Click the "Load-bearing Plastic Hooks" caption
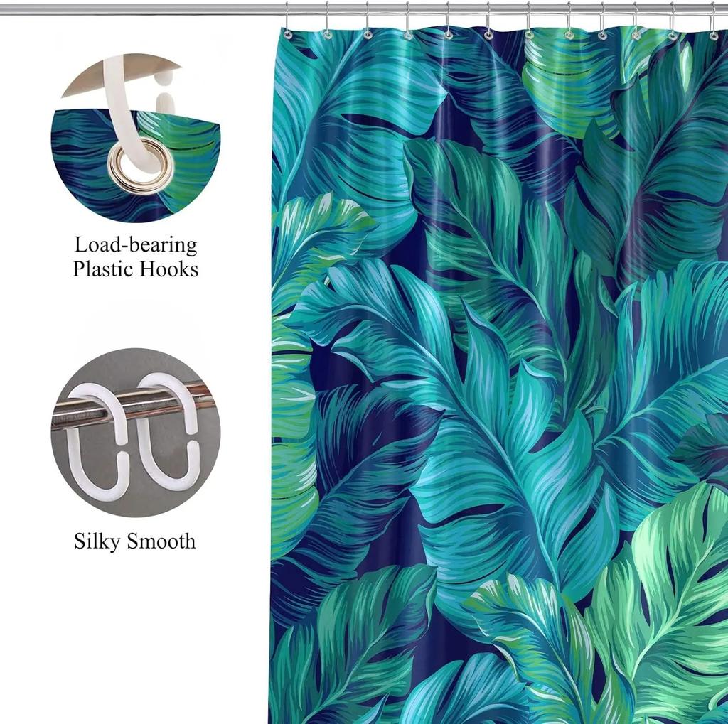This screenshot has width=728, height=724. click(x=135, y=257)
